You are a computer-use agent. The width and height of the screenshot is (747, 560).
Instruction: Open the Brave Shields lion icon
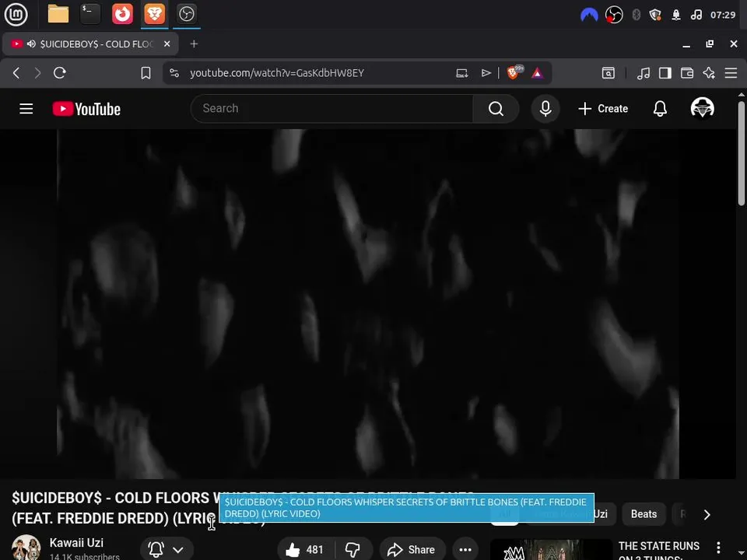(514, 72)
